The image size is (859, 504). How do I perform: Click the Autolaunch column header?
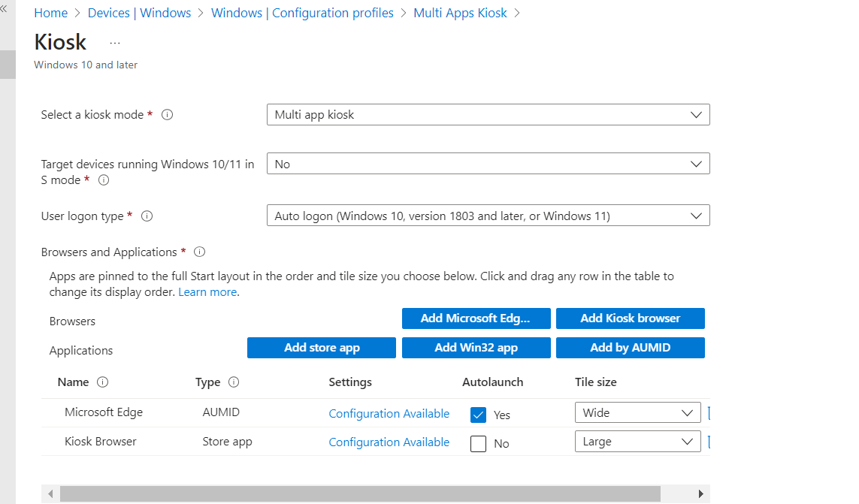[492, 382]
